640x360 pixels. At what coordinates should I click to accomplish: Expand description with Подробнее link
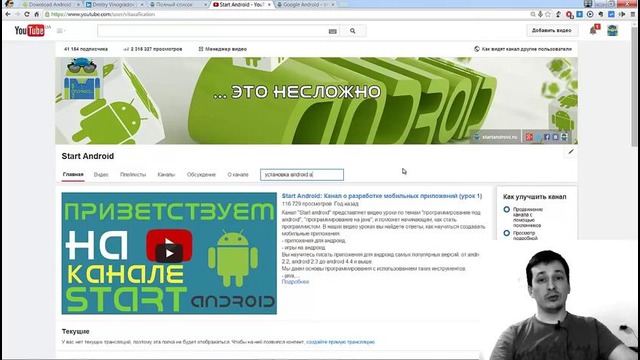[295, 282]
